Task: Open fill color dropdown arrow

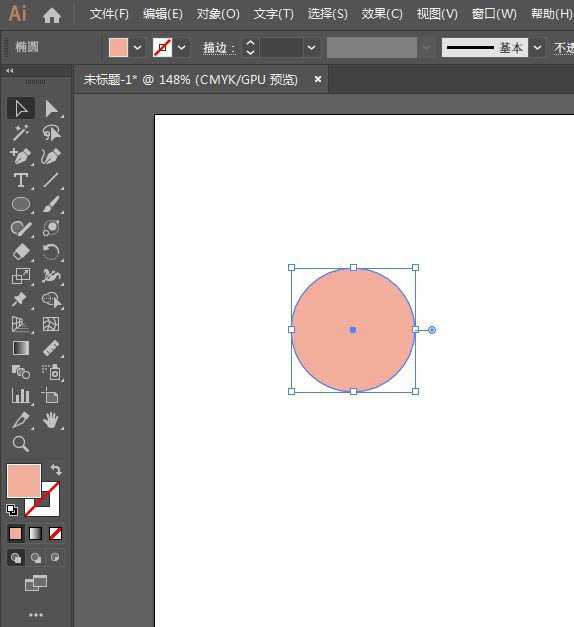Action: pyautogui.click(x=137, y=48)
